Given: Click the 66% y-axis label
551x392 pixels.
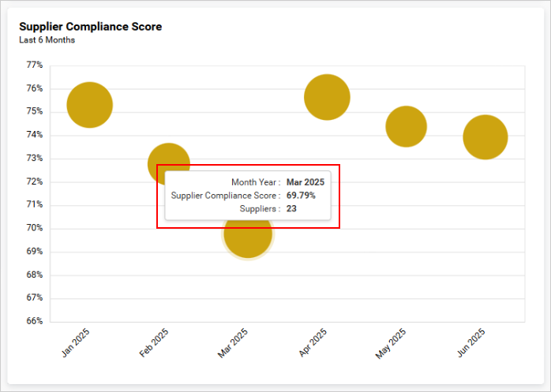Looking at the screenshot, I should click(35, 321).
